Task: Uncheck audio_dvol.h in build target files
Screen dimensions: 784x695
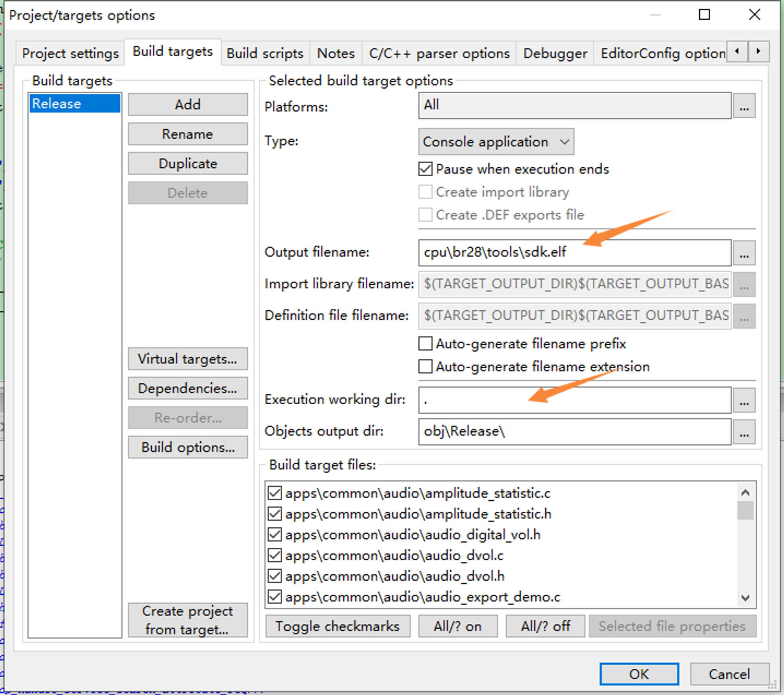Action: click(275, 576)
